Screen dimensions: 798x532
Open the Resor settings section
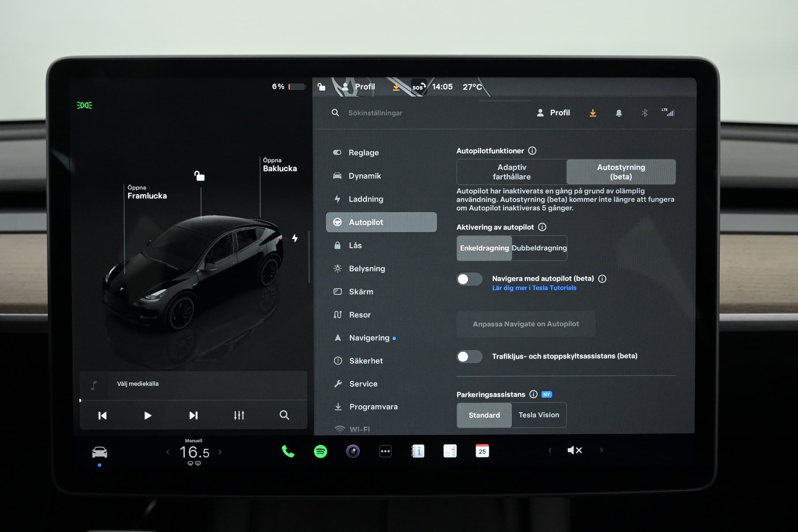tap(381, 315)
